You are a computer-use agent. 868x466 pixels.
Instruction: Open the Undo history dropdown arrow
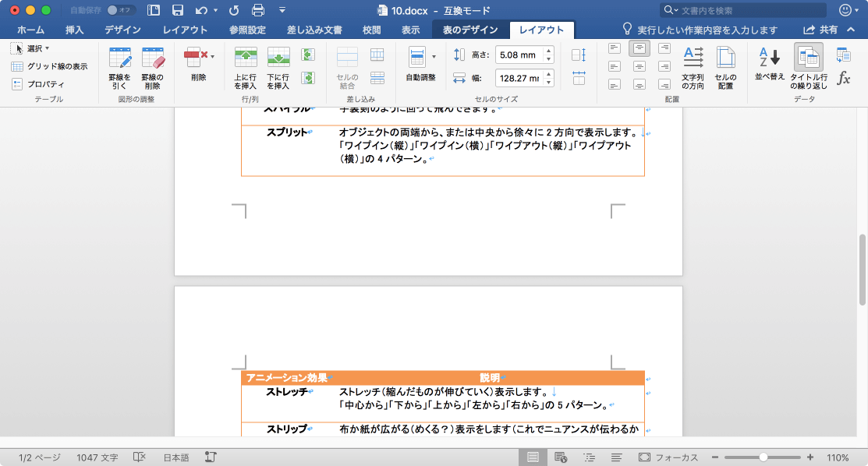tap(215, 10)
